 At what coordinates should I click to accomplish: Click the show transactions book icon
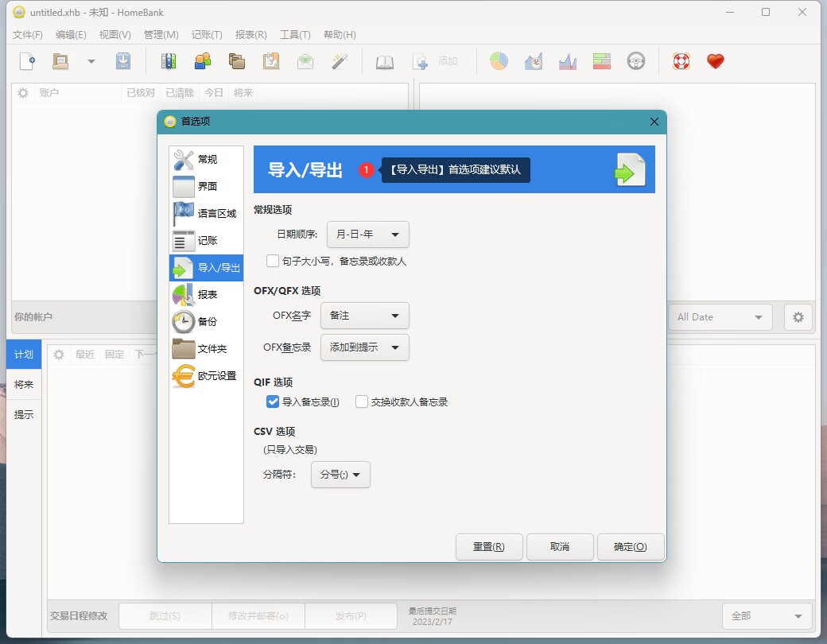(385, 62)
